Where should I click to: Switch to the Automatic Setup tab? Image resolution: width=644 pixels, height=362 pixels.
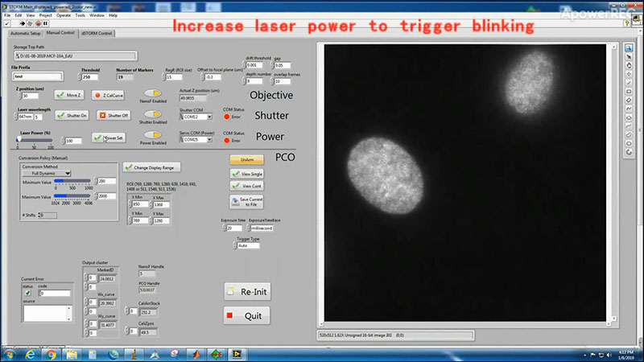(26, 33)
